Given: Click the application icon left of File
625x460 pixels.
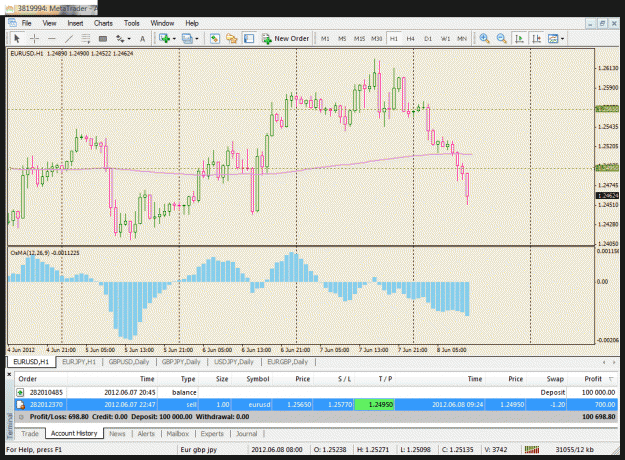Looking at the screenshot, I should click(x=12, y=23).
